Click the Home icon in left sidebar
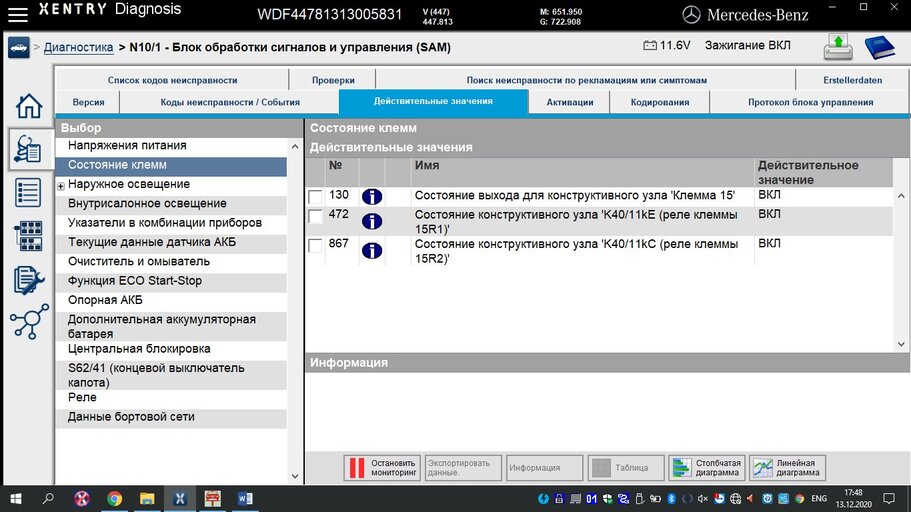 (29, 105)
